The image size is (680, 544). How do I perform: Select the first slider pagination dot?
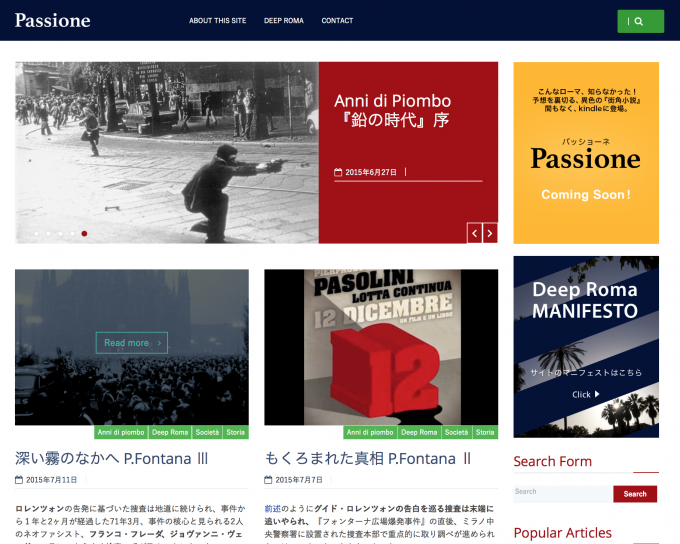pos(36,233)
